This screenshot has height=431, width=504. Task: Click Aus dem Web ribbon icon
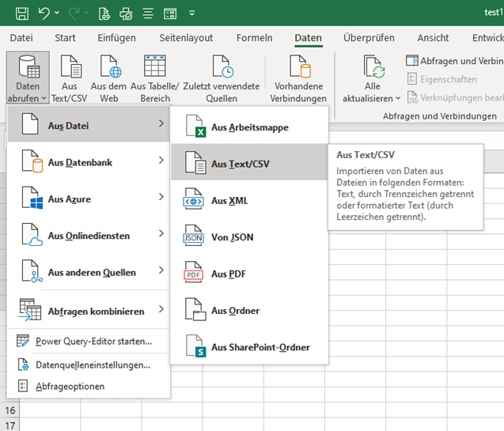point(108,78)
